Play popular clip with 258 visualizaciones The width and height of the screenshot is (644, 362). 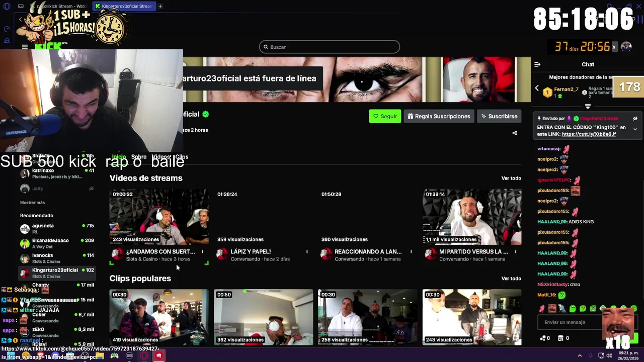[x=368, y=317]
